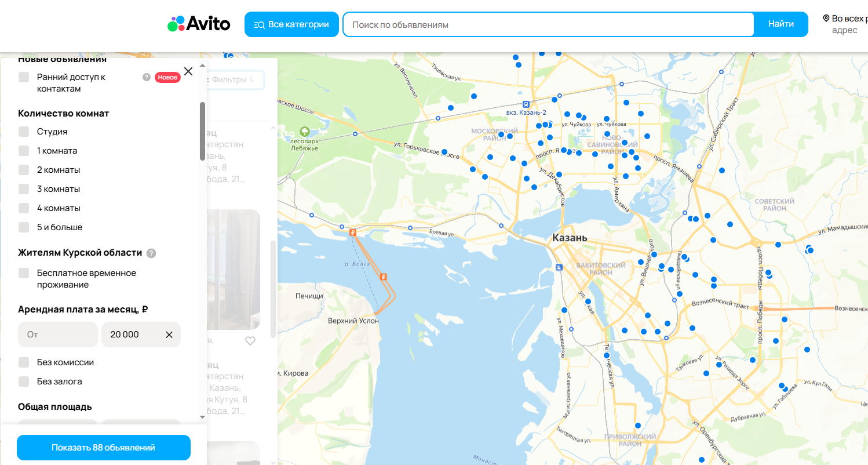868x465 pixels.
Task: Toggle the Без комиссии checkbox
Action: [x=24, y=362]
